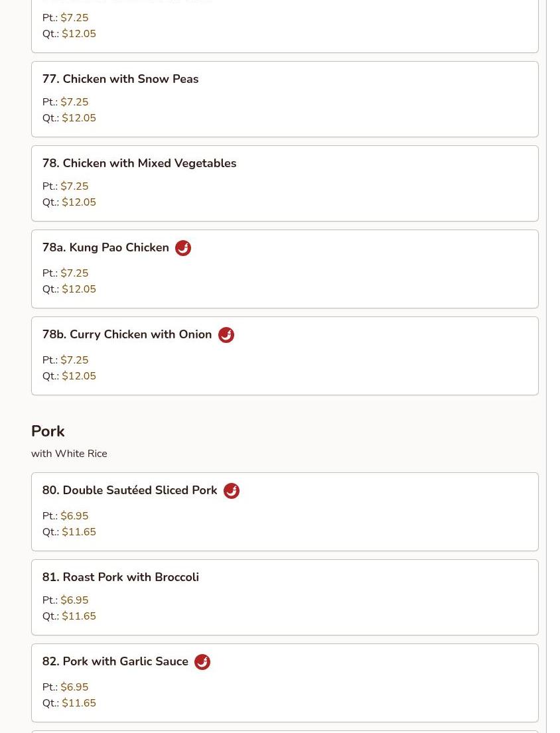Click the quart price of Chicken with Mixed Vegetables
Image resolution: width=560 pixels, height=733 pixels.
tap(79, 202)
